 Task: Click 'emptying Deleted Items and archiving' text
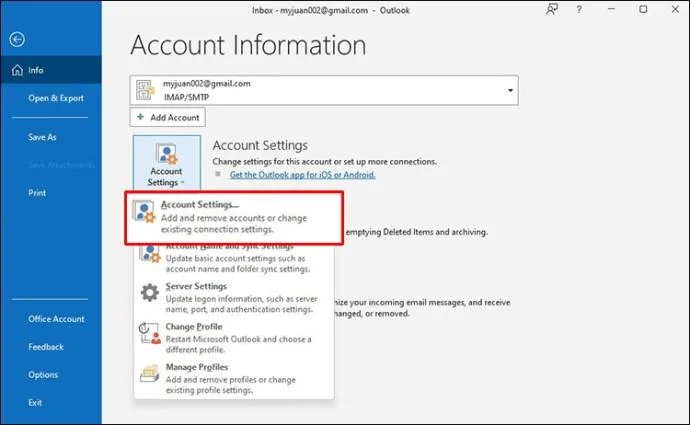(x=416, y=232)
